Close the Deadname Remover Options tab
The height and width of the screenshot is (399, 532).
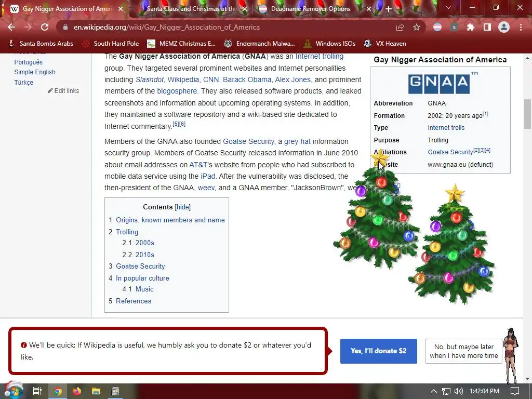pos(369,9)
